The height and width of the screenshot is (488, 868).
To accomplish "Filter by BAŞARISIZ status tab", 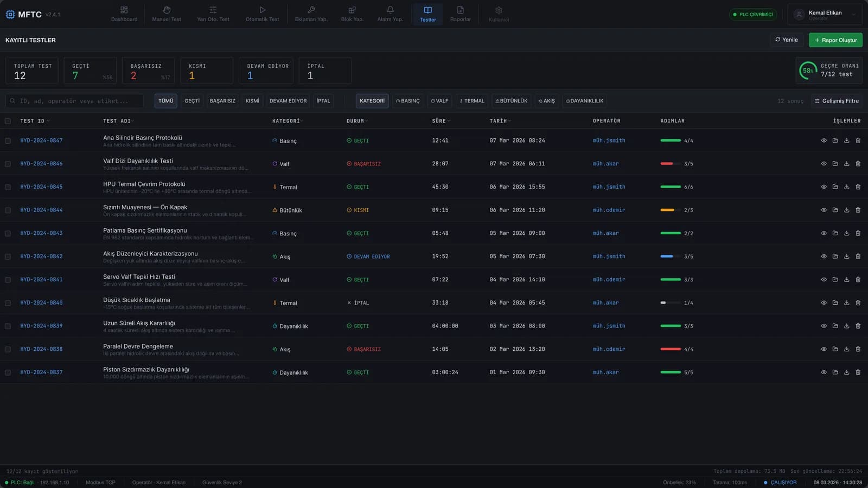I will click(222, 101).
